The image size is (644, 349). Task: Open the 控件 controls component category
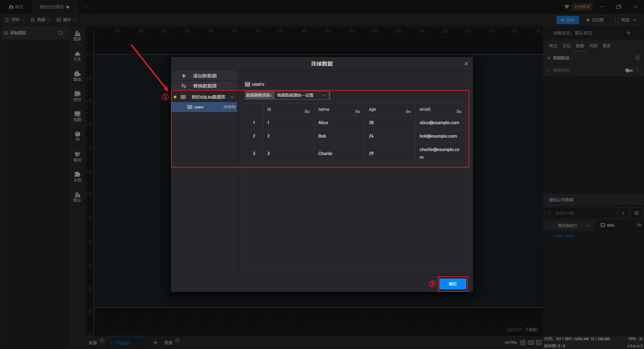[77, 96]
